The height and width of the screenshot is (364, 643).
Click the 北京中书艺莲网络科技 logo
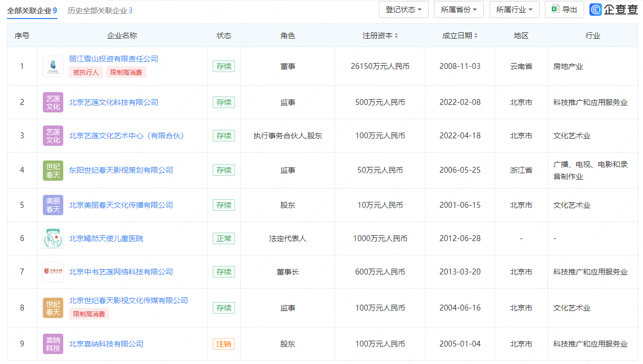click(53, 272)
